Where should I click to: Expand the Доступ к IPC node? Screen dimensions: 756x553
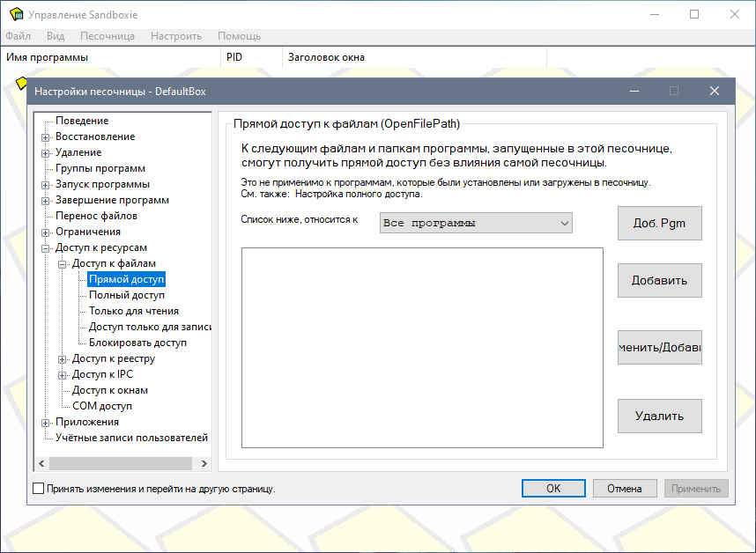click(63, 375)
